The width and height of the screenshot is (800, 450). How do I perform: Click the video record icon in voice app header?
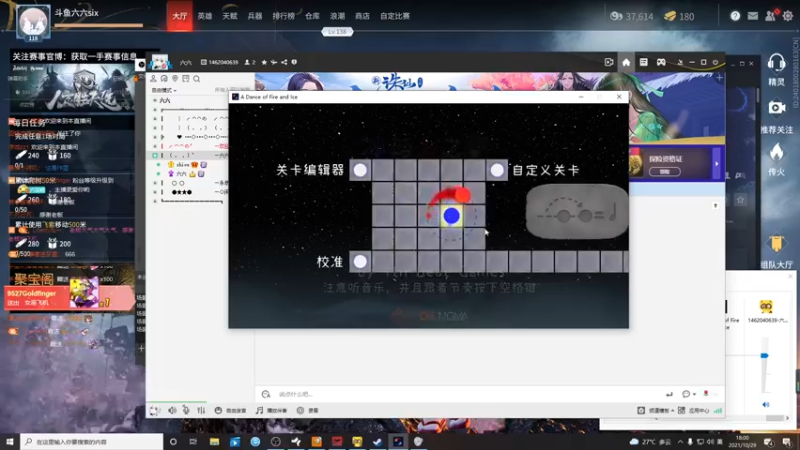pyautogui.click(x=609, y=62)
